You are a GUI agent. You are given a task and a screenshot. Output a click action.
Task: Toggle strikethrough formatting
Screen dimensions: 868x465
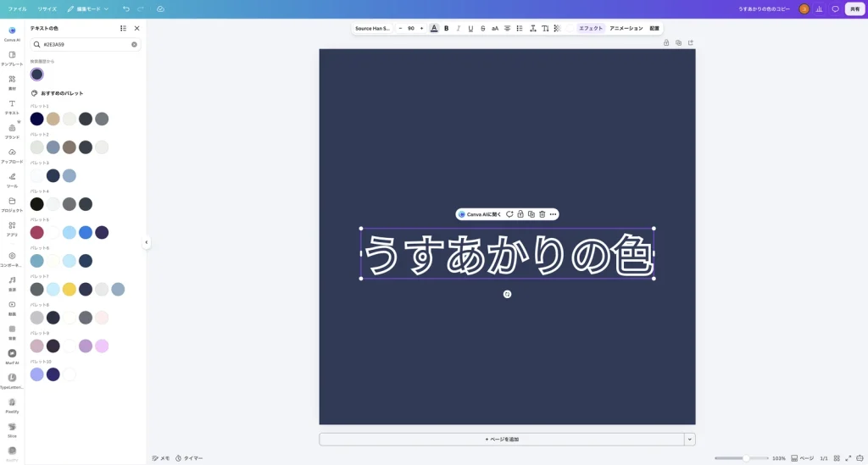coord(482,28)
